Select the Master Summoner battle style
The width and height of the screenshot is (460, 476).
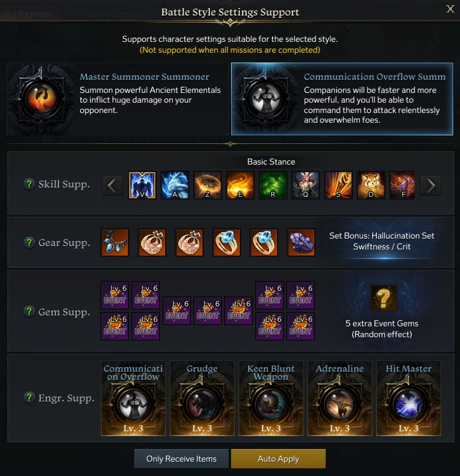118,99
